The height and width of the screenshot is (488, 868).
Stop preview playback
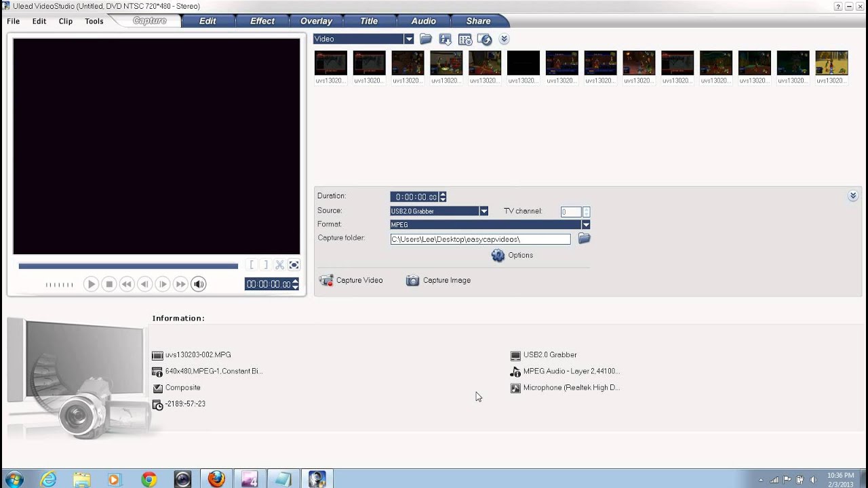[109, 284]
